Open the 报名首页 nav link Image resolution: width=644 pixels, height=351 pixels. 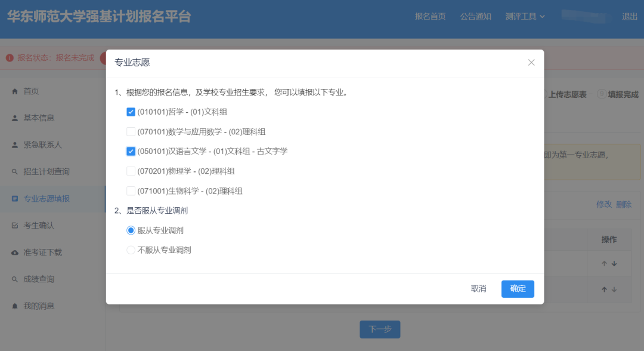[x=430, y=17]
